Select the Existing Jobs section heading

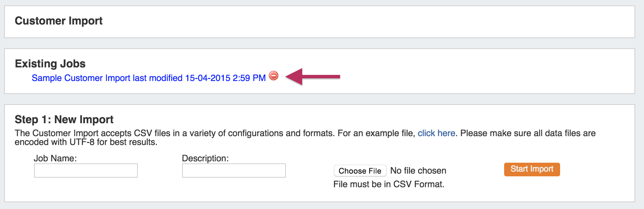(50, 64)
